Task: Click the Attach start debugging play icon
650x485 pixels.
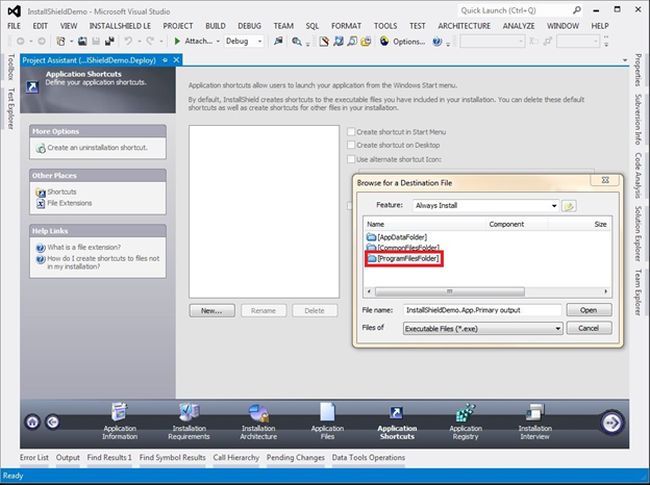Action: [177, 41]
